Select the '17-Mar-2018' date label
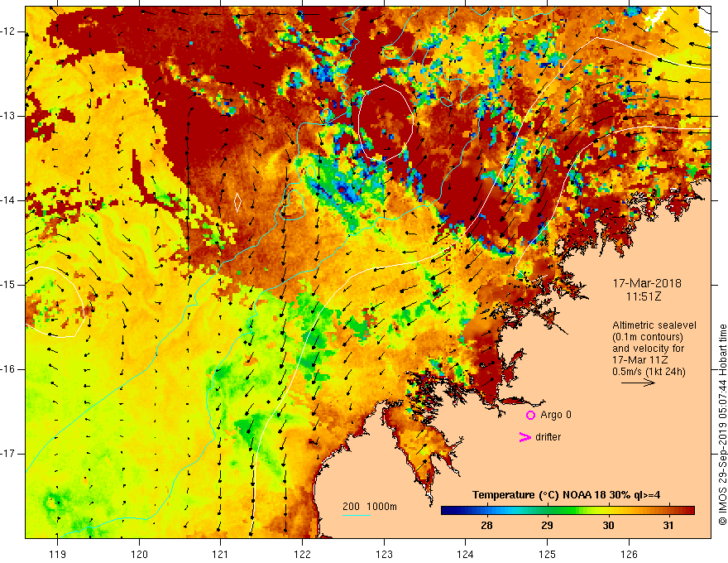Screen dimensions: 728x563 click(647, 283)
